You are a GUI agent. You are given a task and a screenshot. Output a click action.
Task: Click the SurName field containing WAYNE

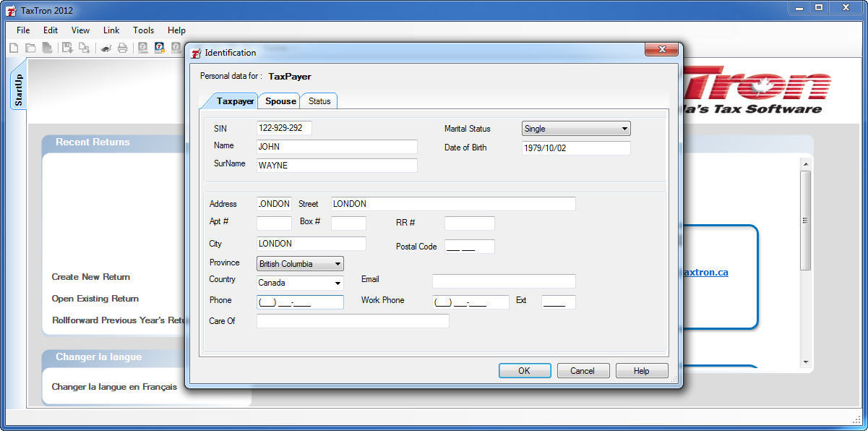click(337, 166)
